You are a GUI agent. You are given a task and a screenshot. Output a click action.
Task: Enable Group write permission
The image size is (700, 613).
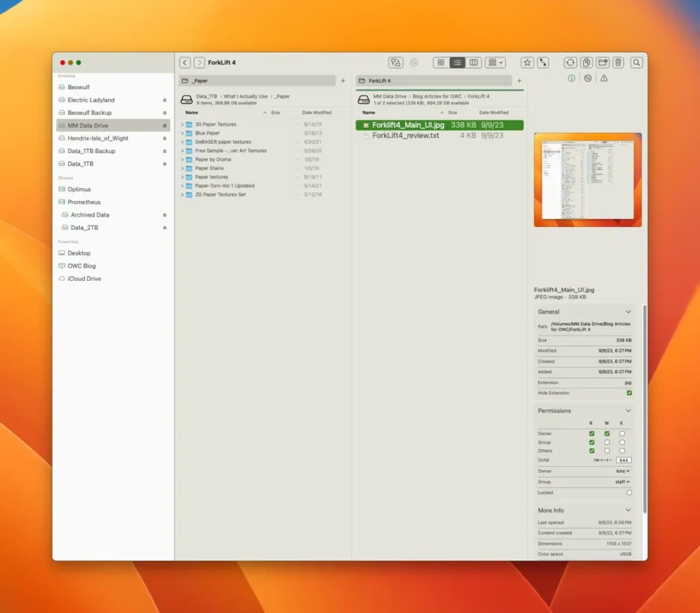pyautogui.click(x=606, y=442)
